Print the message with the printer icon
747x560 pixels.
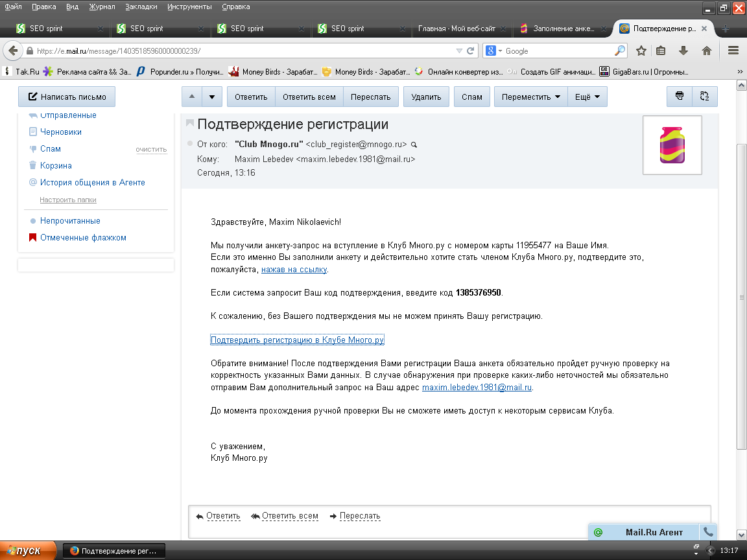point(680,97)
